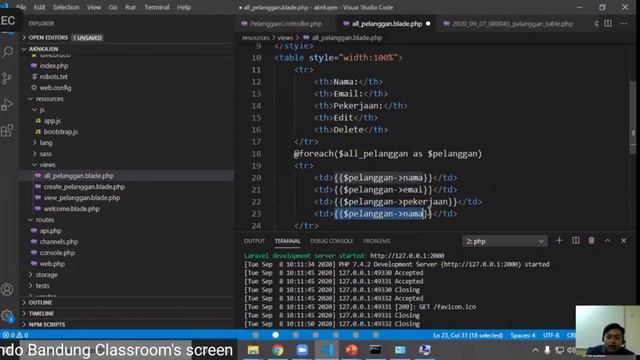Select the all_pelanggan.blade.php editor tab

387,24
